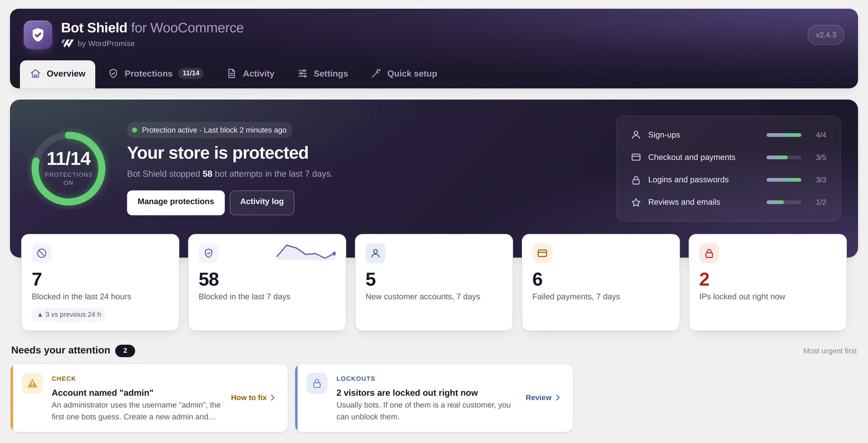The width and height of the screenshot is (868, 443).
Task: Click the "IPs locked out right now" label
Action: [x=742, y=297]
